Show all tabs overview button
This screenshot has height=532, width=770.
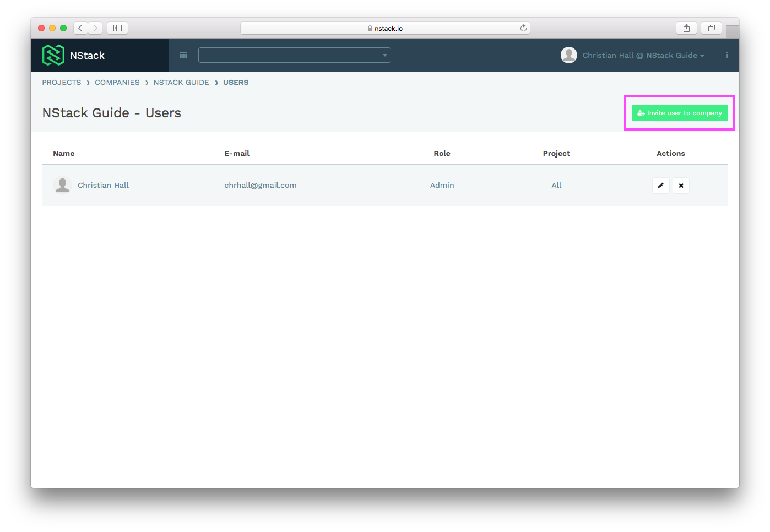(711, 28)
